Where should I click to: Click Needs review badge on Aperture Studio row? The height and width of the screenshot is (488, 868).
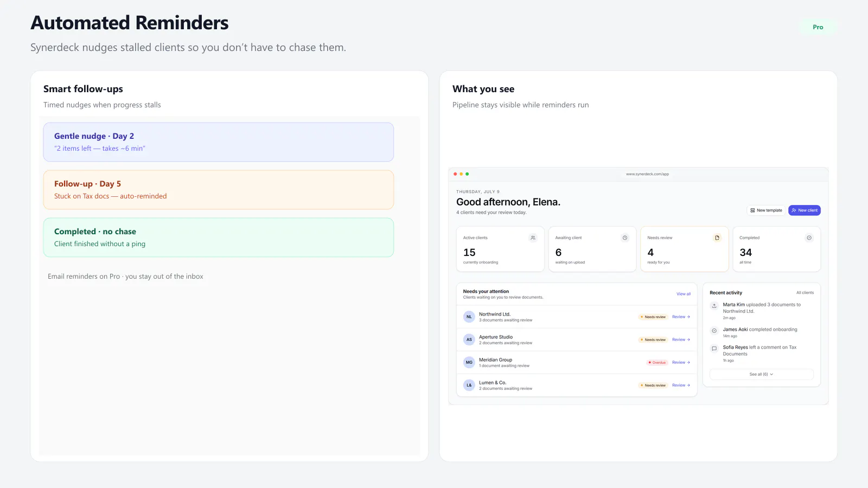pos(653,339)
